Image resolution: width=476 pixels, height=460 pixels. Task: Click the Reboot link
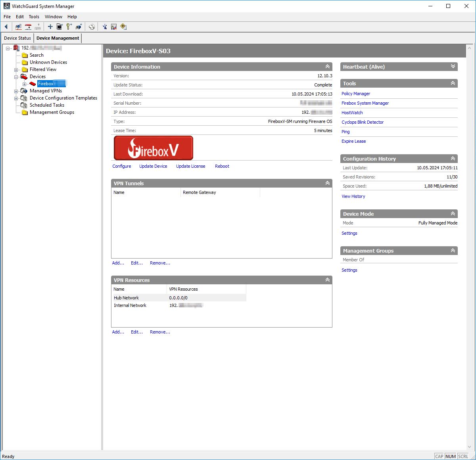[222, 166]
